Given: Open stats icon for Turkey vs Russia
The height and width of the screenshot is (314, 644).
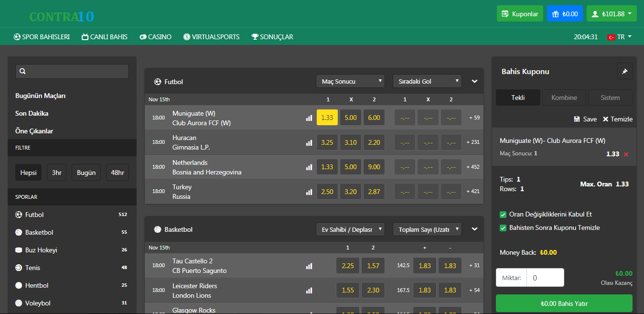Looking at the screenshot, I should point(309,192).
